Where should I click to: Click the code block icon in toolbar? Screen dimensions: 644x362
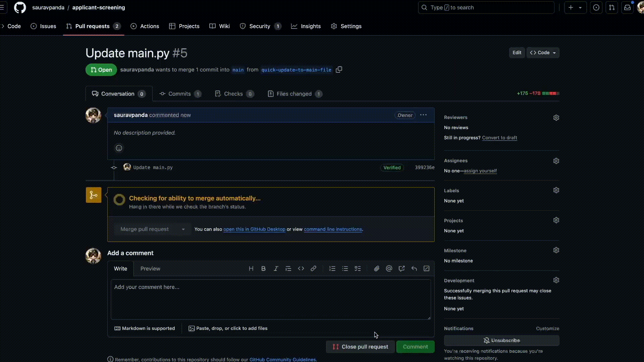tap(301, 269)
